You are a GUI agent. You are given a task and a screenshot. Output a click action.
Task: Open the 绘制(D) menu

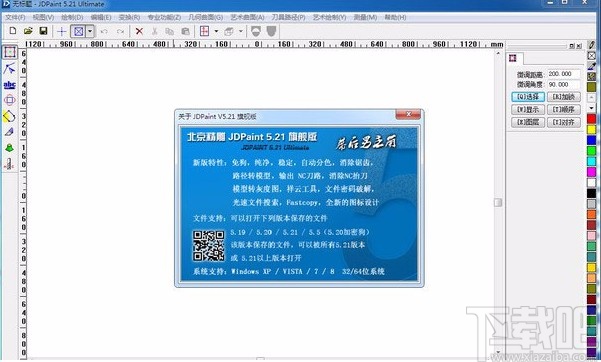[x=72, y=17]
